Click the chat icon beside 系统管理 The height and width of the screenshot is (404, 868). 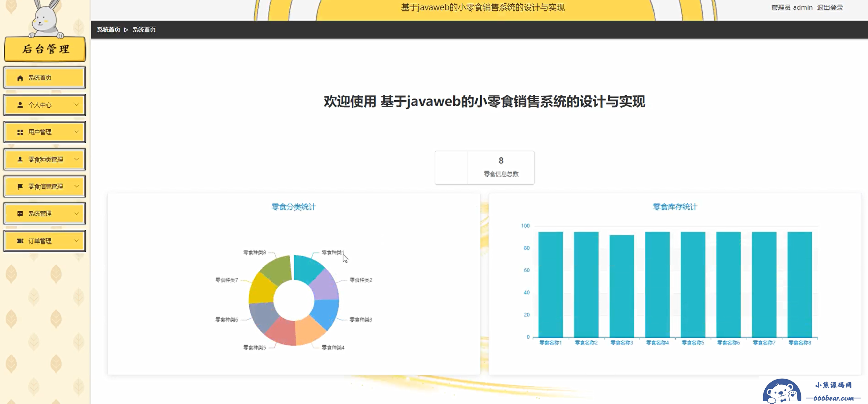[x=20, y=214]
